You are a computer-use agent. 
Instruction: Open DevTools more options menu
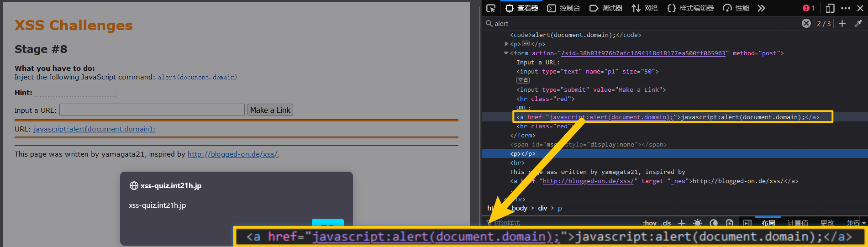pyautogui.click(x=846, y=8)
